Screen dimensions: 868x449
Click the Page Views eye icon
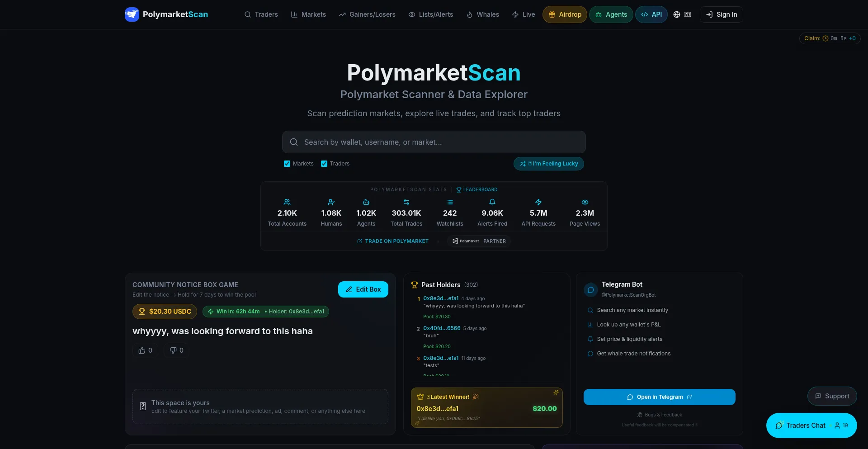[585, 202]
